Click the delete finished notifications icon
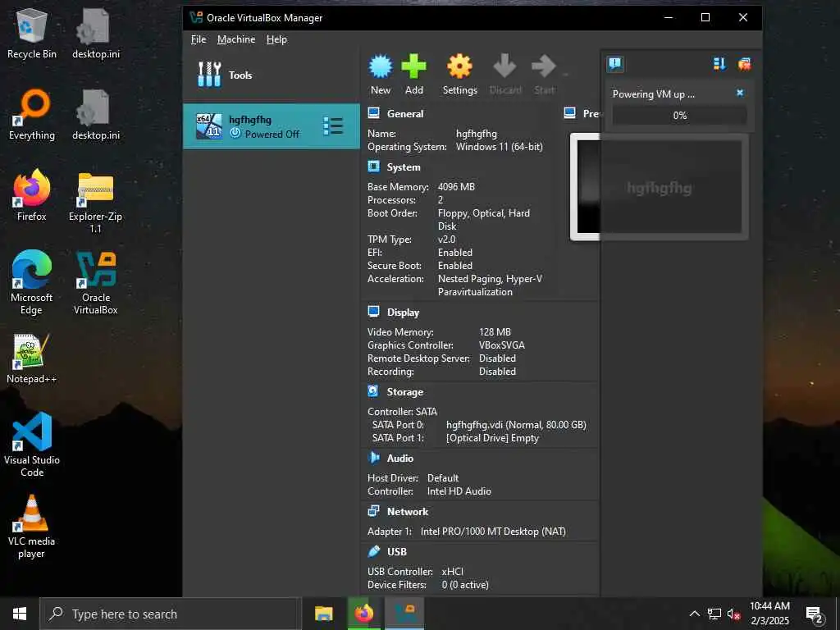This screenshot has height=630, width=840. click(744, 64)
